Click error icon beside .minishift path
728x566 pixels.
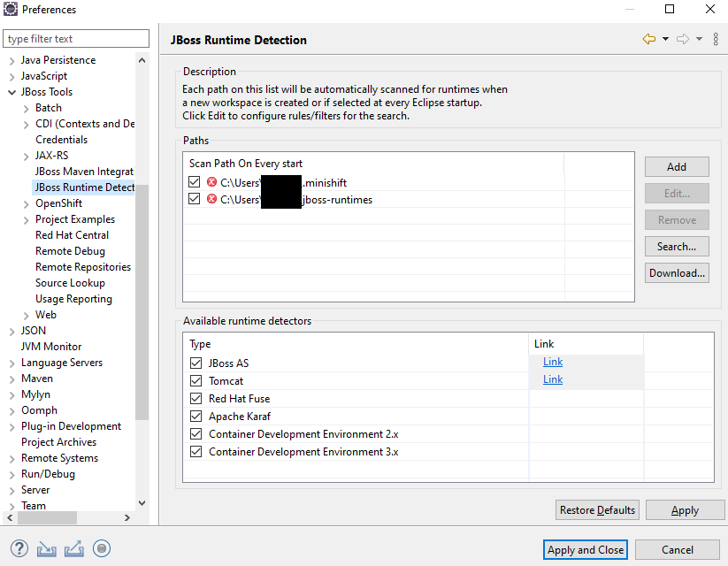coord(211,182)
